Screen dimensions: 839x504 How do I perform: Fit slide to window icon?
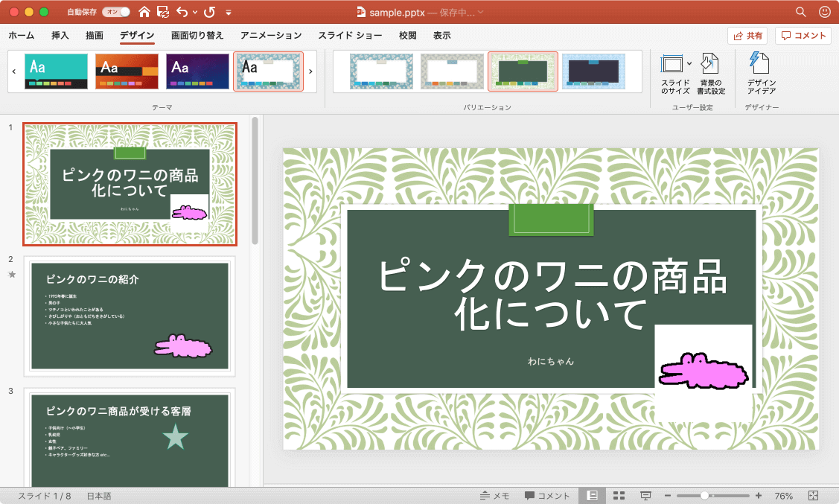[x=813, y=496]
